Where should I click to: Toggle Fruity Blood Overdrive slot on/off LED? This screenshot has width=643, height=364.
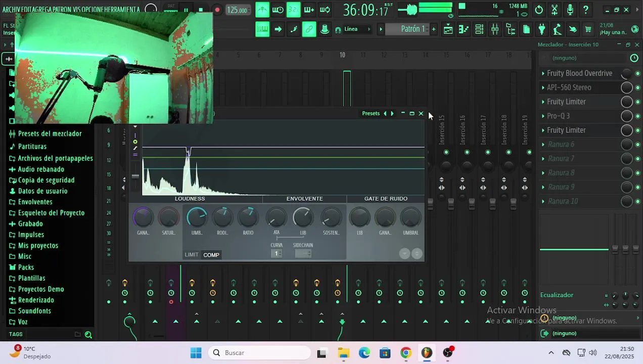[x=637, y=74]
